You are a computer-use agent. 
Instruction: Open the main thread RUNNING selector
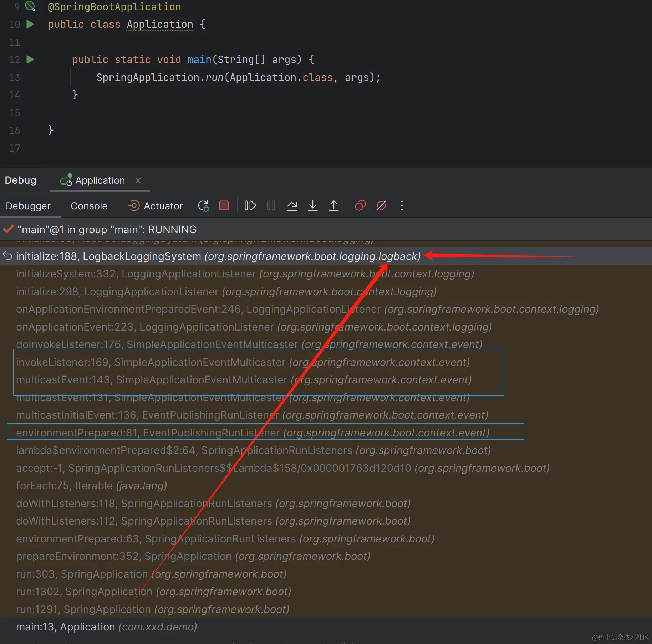pos(326,230)
